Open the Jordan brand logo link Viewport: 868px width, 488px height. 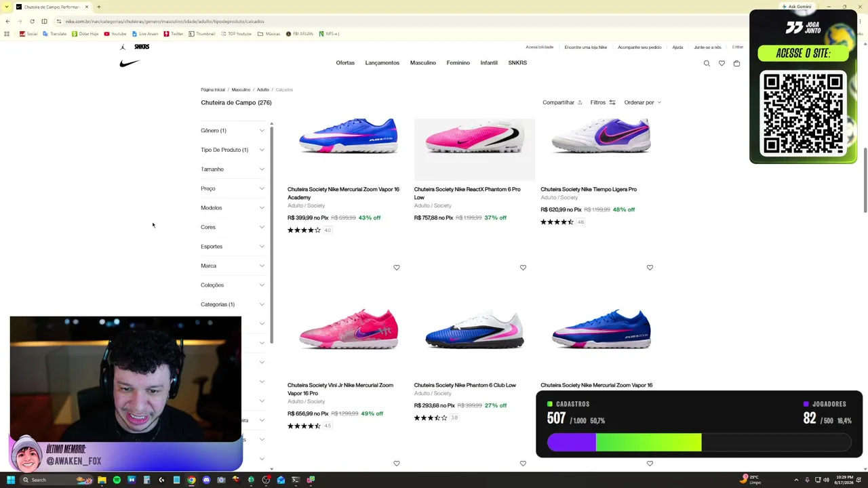(x=122, y=47)
